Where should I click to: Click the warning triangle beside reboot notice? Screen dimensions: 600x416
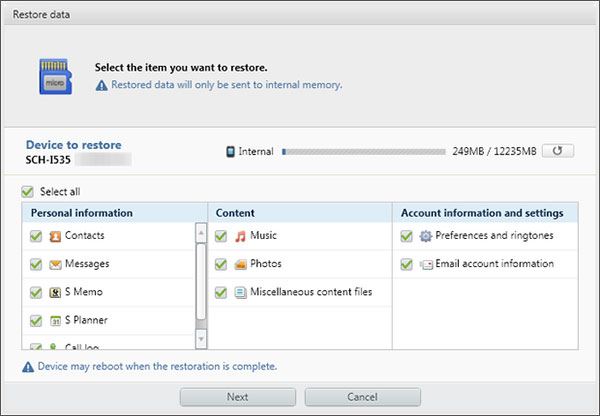pos(28,367)
